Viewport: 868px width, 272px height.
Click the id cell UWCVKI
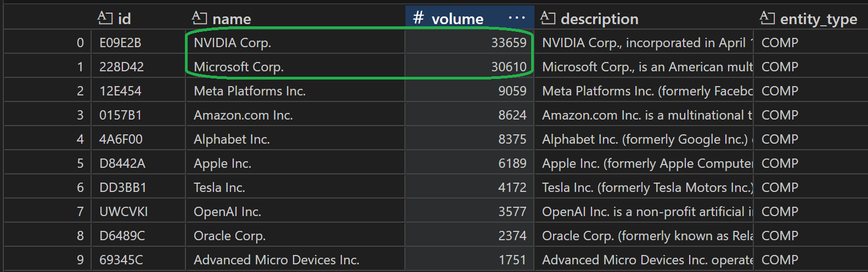[x=138, y=212]
